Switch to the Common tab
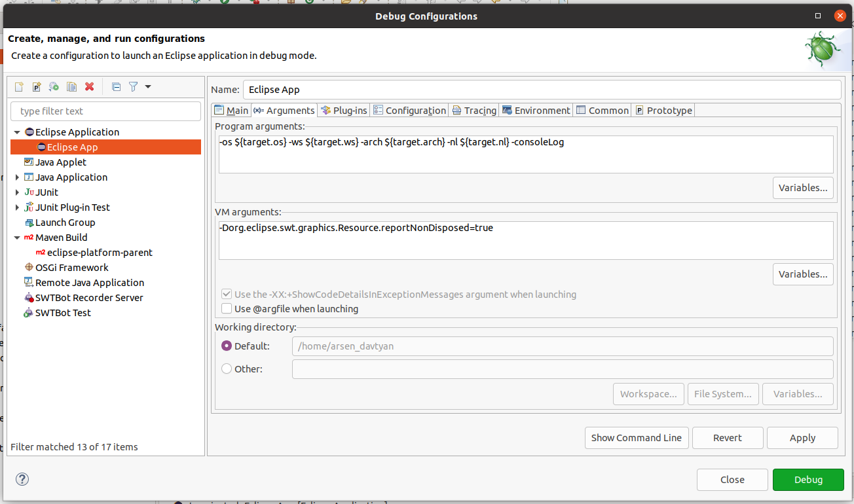The height and width of the screenshot is (504, 854). point(603,111)
